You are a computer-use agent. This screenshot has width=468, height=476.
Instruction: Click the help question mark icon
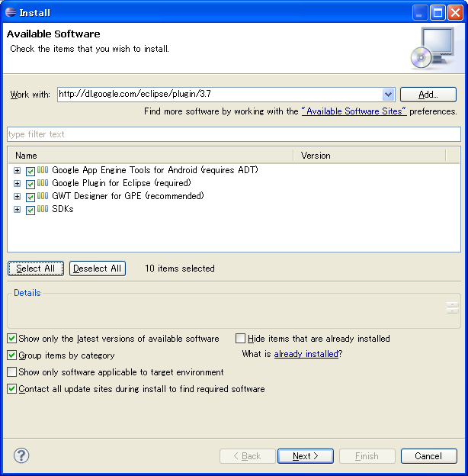21,455
